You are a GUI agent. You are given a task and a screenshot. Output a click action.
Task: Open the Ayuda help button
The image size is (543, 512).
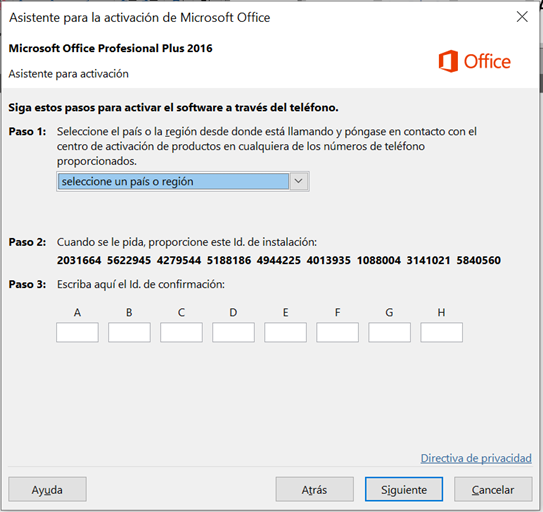pos(47,489)
